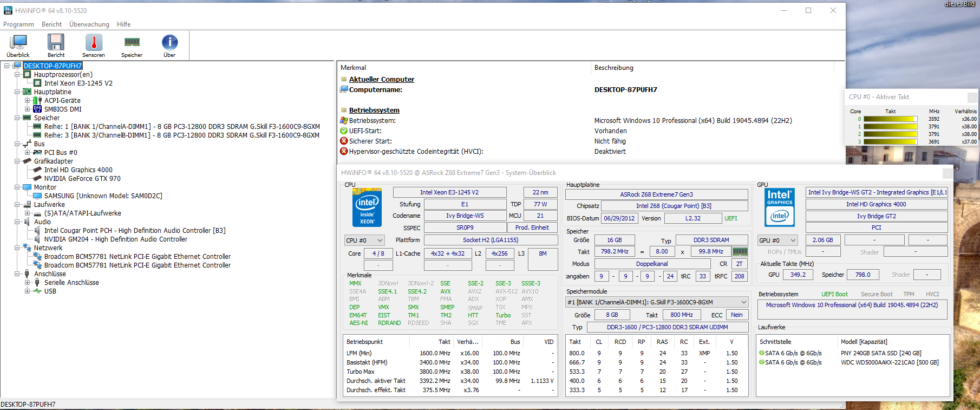980x410 pixels.
Task: Select Reihe: 1 BANK 1 memory item
Action: (x=182, y=126)
